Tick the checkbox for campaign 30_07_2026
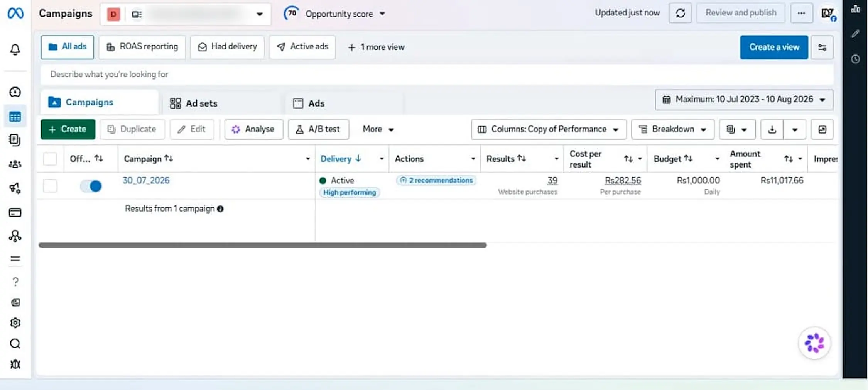 click(x=50, y=186)
